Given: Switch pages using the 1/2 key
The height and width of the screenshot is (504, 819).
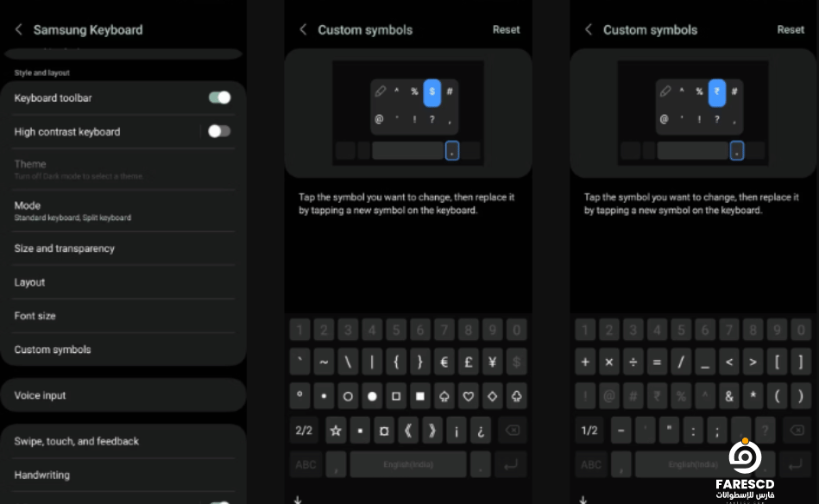Looking at the screenshot, I should click(x=589, y=431).
